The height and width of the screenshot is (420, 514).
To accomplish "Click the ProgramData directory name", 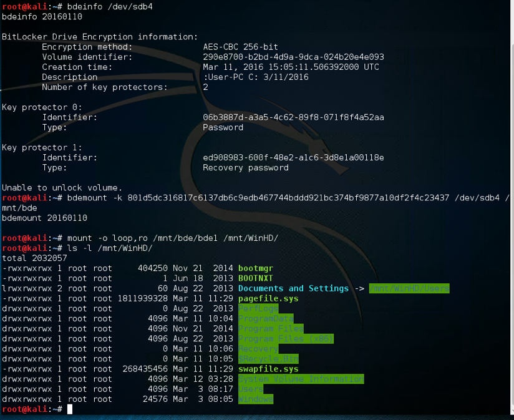I will click(266, 318).
